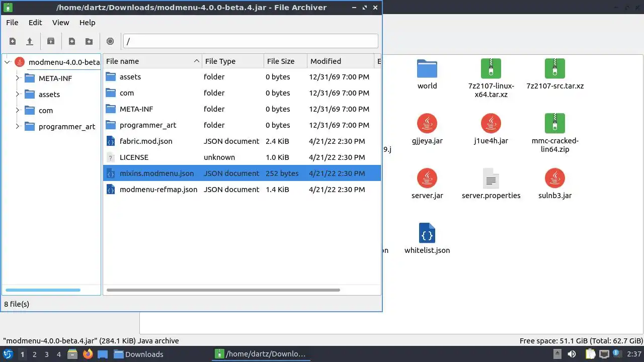The height and width of the screenshot is (362, 644).
Task: Select 7z2107-src.tar.xz in Downloads window
Action: pos(555,74)
